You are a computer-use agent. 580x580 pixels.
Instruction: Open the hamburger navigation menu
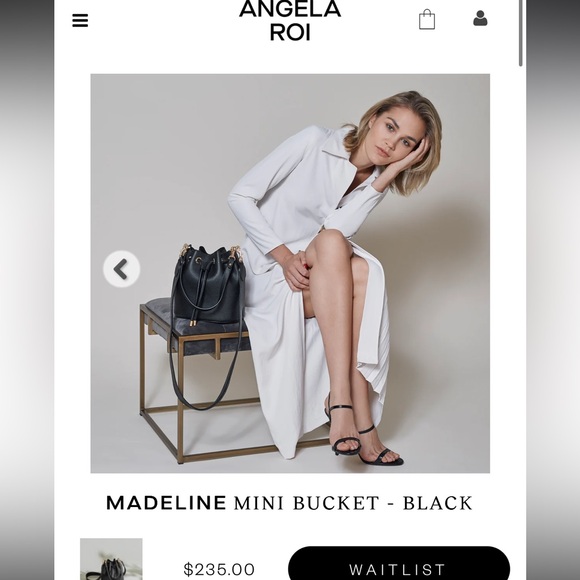(x=80, y=20)
